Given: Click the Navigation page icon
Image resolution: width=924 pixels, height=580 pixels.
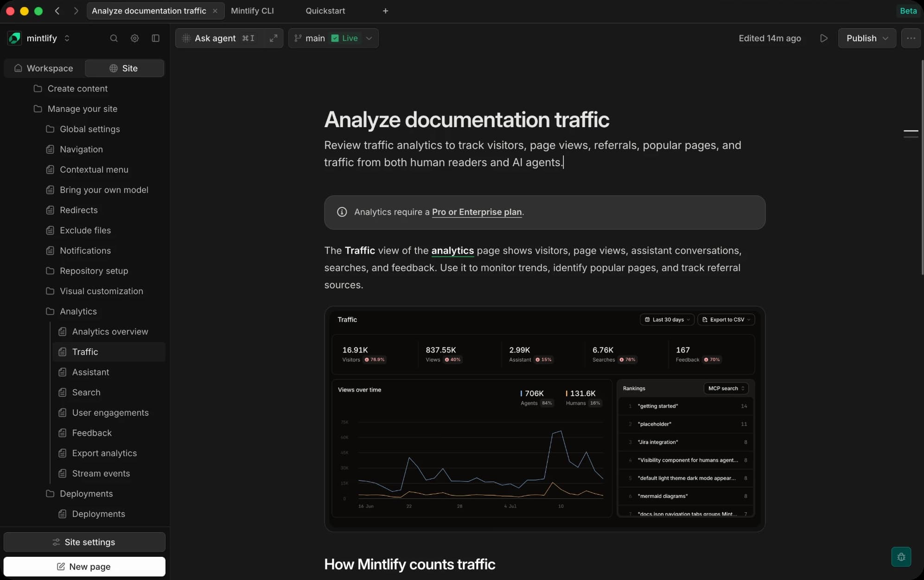Looking at the screenshot, I should [50, 149].
